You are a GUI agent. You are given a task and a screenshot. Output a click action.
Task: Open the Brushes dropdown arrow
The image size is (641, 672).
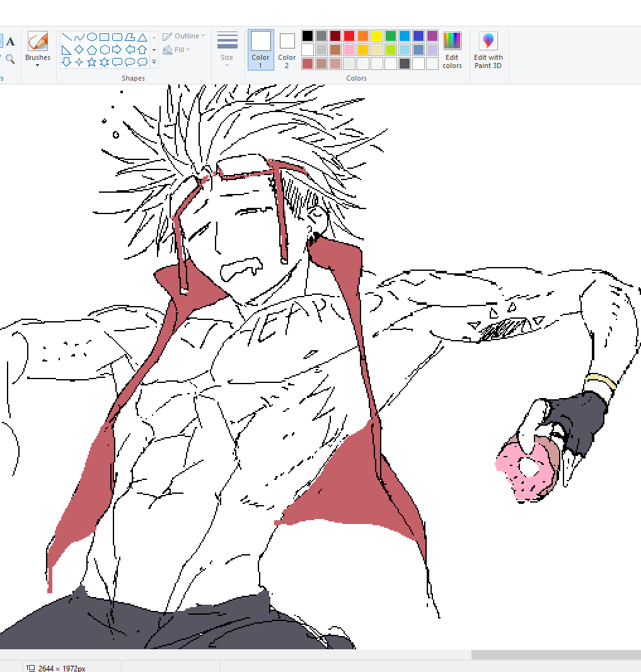tap(37, 65)
